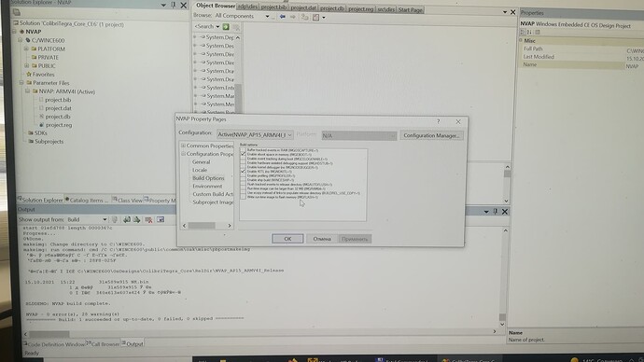Click Go to Previous Message output icon
This screenshot has height=362, width=644.
(x=127, y=220)
